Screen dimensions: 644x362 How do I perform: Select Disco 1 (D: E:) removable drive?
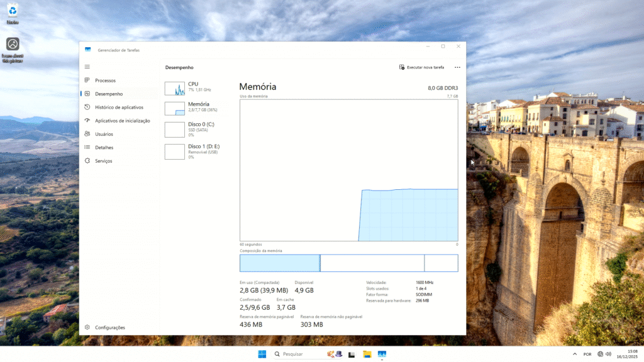click(x=195, y=151)
